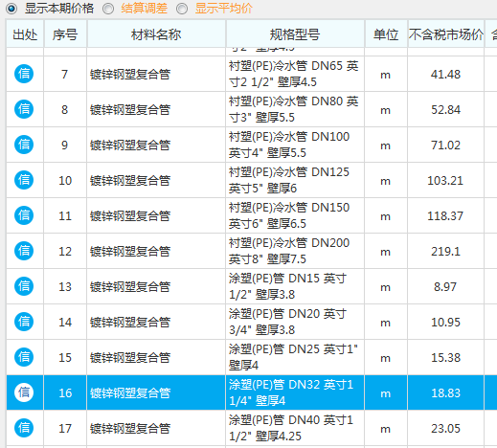Select the 显示平均价 radio button
The image size is (497, 448).
click(182, 9)
